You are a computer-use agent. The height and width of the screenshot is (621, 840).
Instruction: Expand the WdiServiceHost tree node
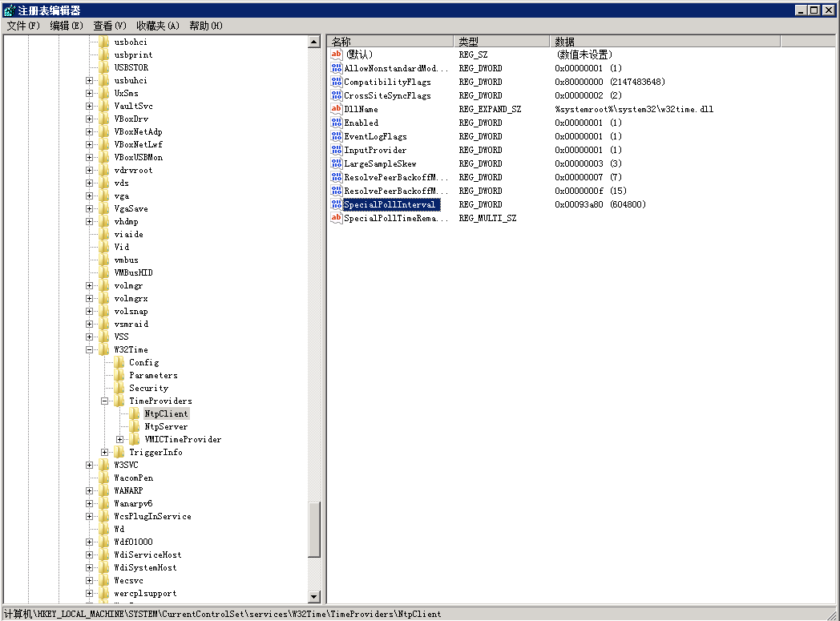click(x=90, y=554)
